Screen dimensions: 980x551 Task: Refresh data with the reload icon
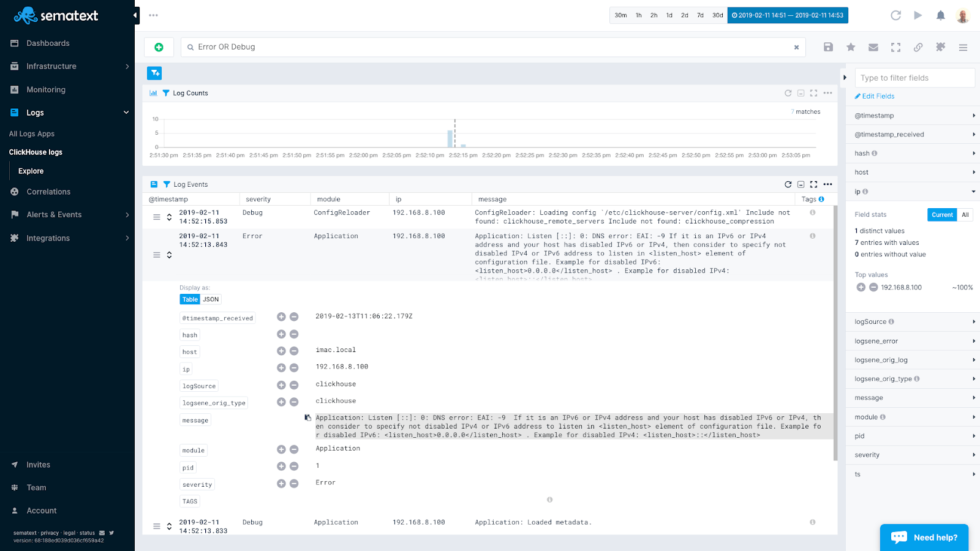click(895, 15)
